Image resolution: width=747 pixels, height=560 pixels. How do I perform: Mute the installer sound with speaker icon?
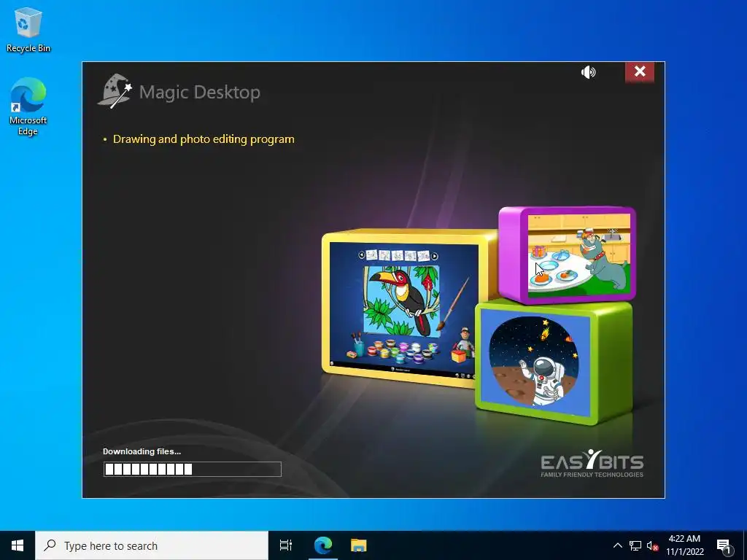pyautogui.click(x=589, y=72)
